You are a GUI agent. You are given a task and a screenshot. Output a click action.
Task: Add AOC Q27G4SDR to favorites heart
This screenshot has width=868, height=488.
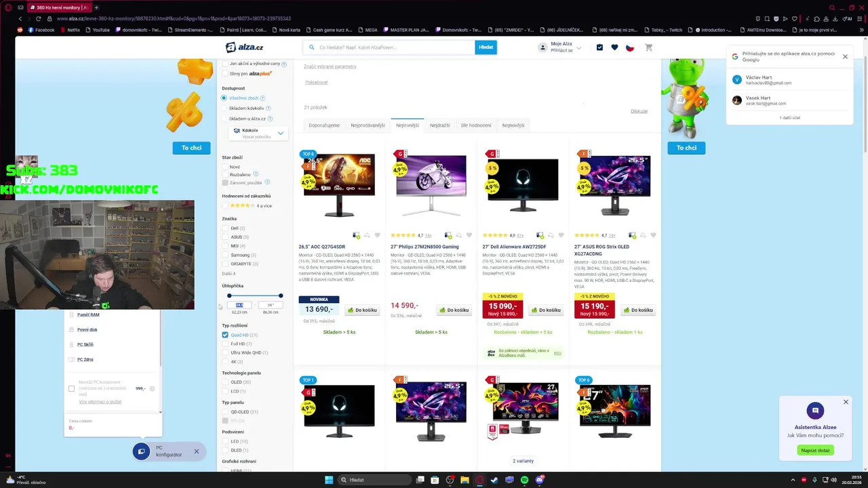[x=377, y=235]
